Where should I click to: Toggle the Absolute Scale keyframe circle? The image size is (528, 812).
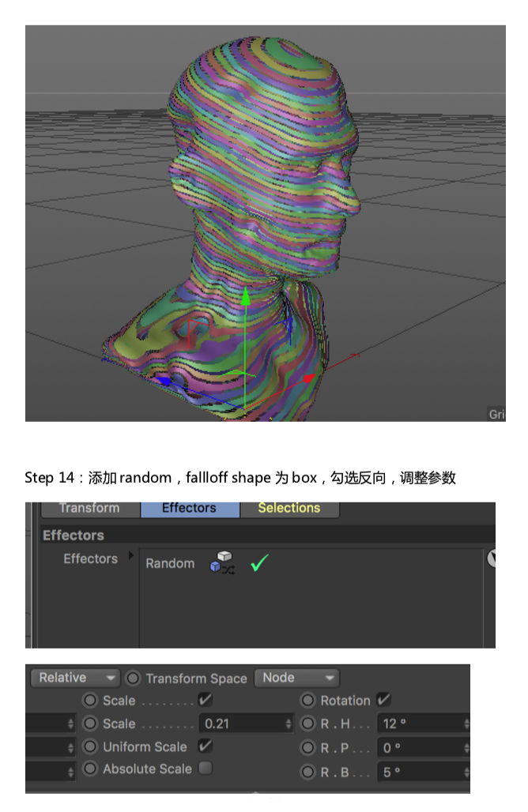[x=90, y=769]
